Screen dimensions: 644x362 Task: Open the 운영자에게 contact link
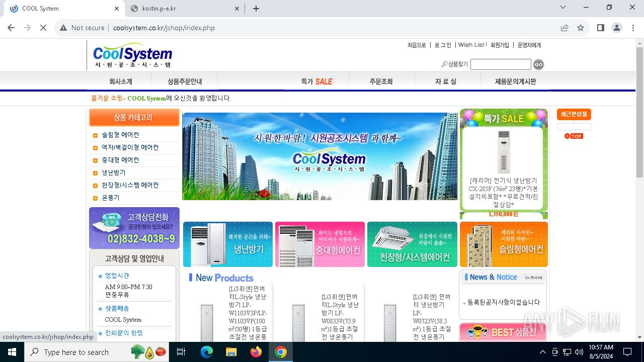pos(529,45)
